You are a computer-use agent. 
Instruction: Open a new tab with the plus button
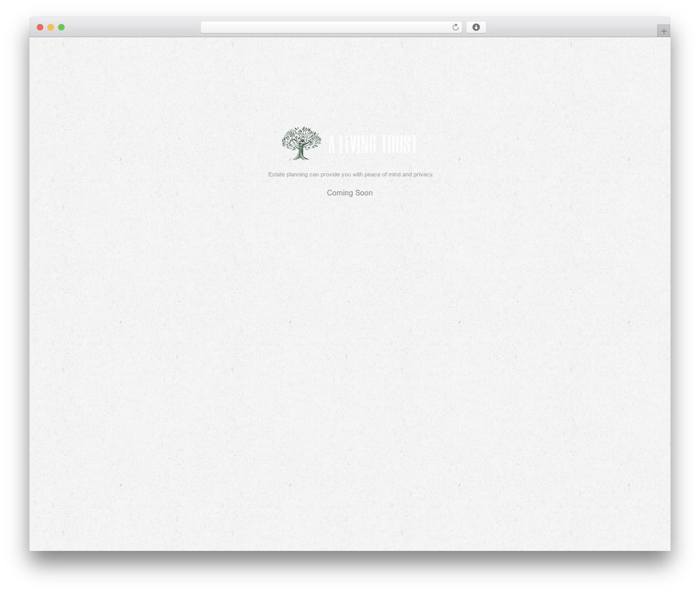663,31
